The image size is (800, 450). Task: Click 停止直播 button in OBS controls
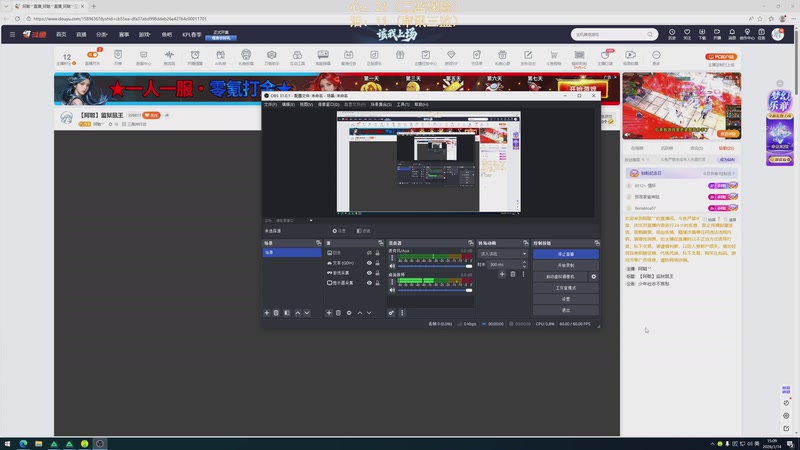(x=565, y=254)
